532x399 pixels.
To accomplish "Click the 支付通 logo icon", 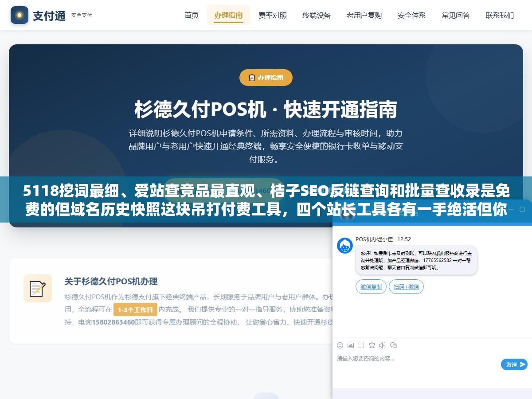I will (20, 15).
